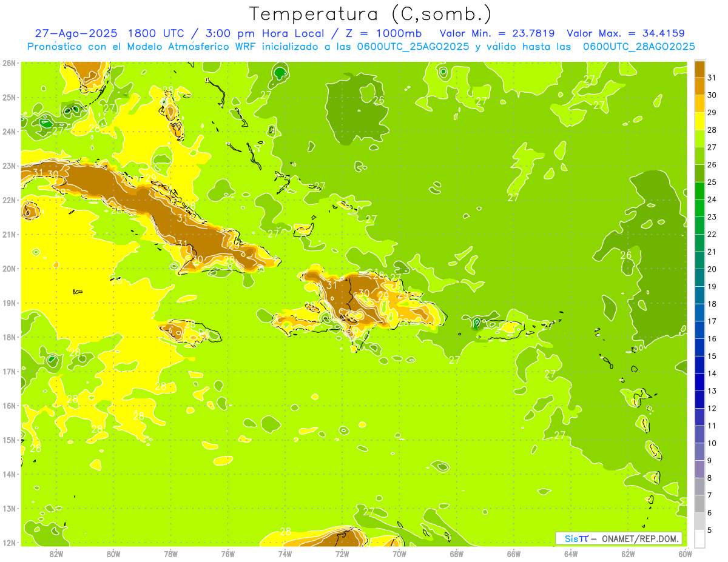Click the brown legend swatch above 31

[699, 69]
